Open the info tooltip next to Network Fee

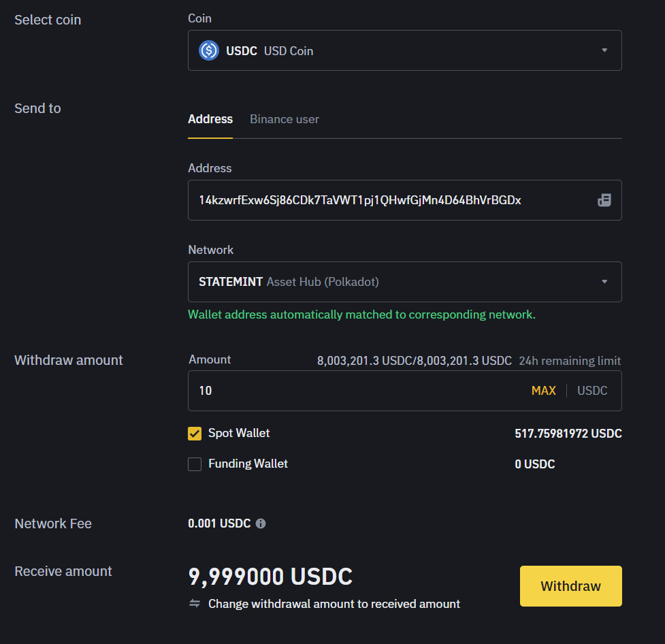click(x=261, y=524)
